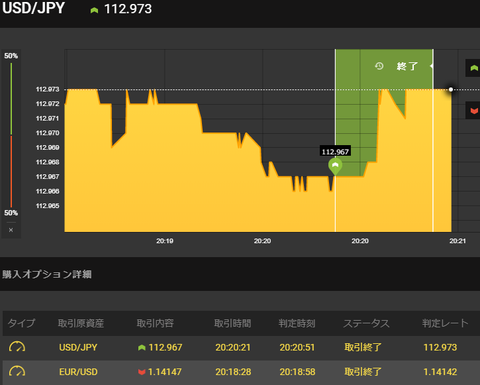Click the 112.973 judgment rate cell in the table

point(440,347)
